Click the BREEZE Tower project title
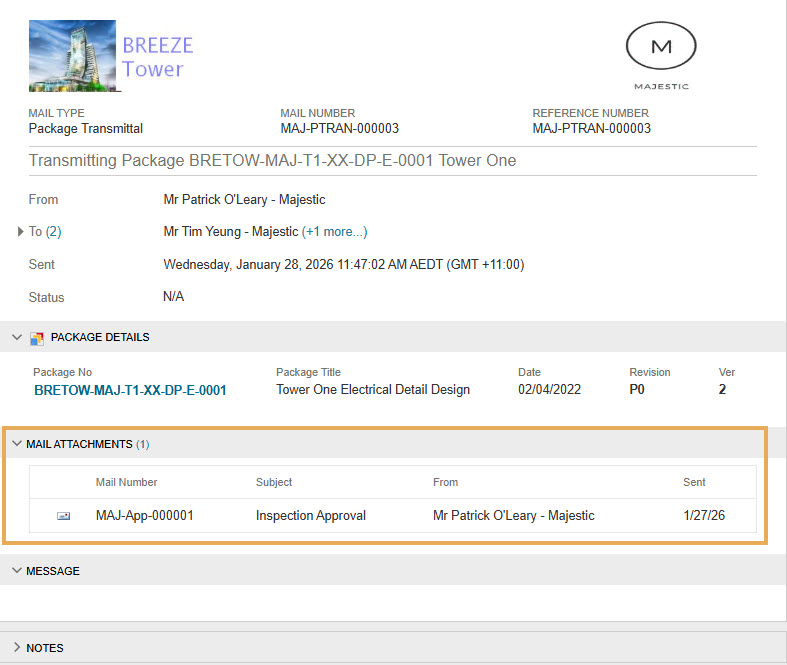The height and width of the screenshot is (665, 787). click(x=157, y=57)
